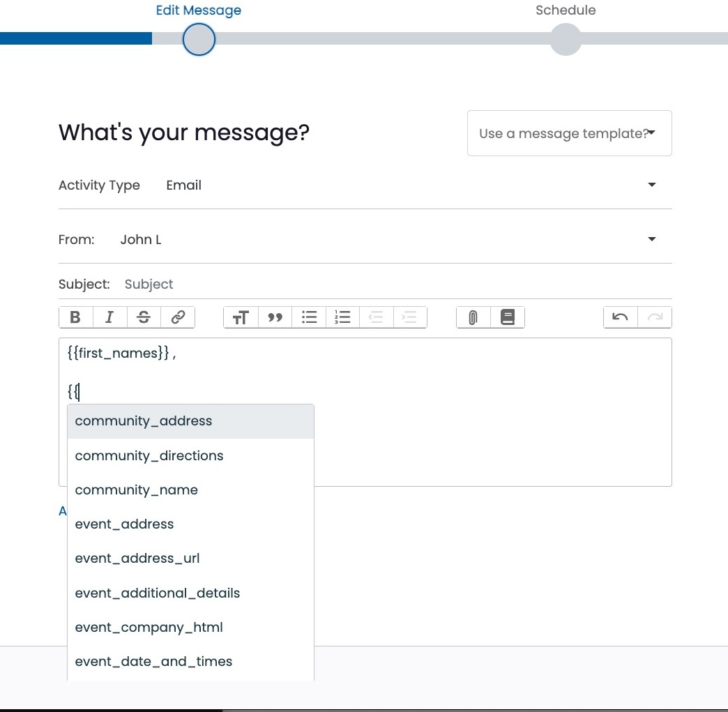Viewport: 728px width, 712px height.
Task: Choose community_directions from the variable list
Action: (x=190, y=455)
